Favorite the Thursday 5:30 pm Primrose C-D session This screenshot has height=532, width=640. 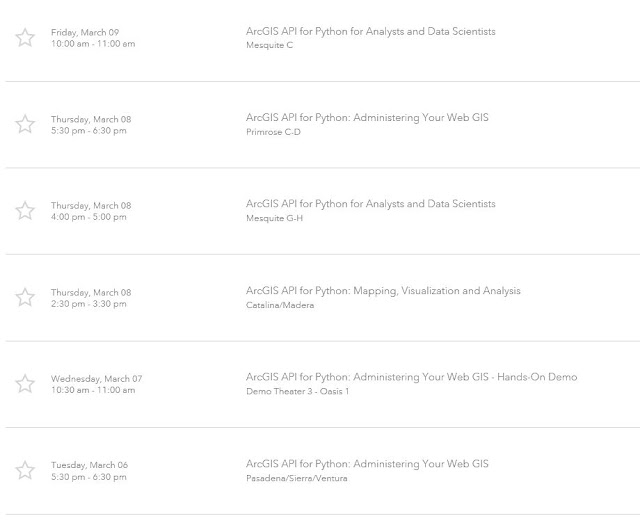pyautogui.click(x=25, y=124)
